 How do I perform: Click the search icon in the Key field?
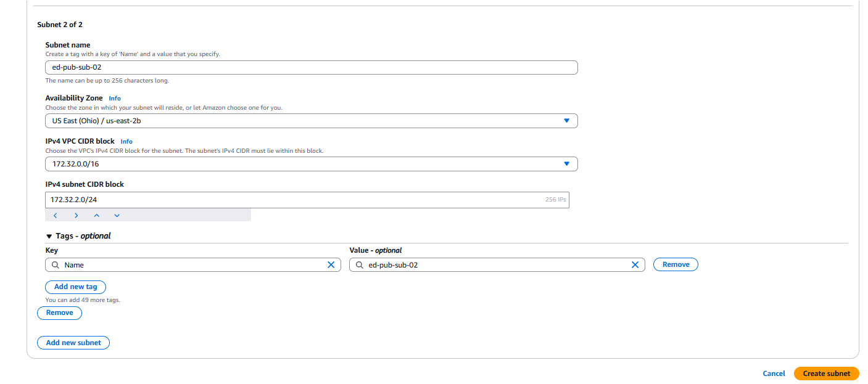(55, 264)
